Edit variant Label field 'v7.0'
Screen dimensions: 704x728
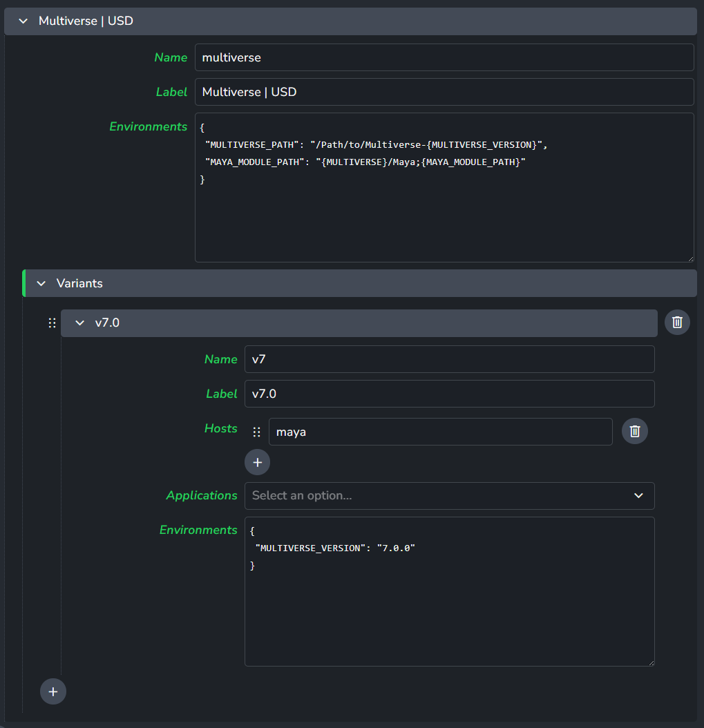(x=450, y=394)
